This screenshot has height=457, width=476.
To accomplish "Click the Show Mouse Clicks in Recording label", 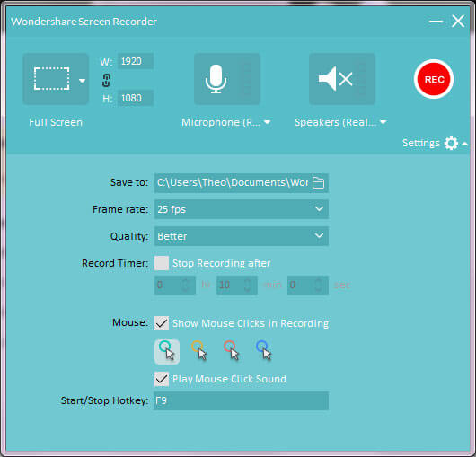I will click(x=251, y=323).
